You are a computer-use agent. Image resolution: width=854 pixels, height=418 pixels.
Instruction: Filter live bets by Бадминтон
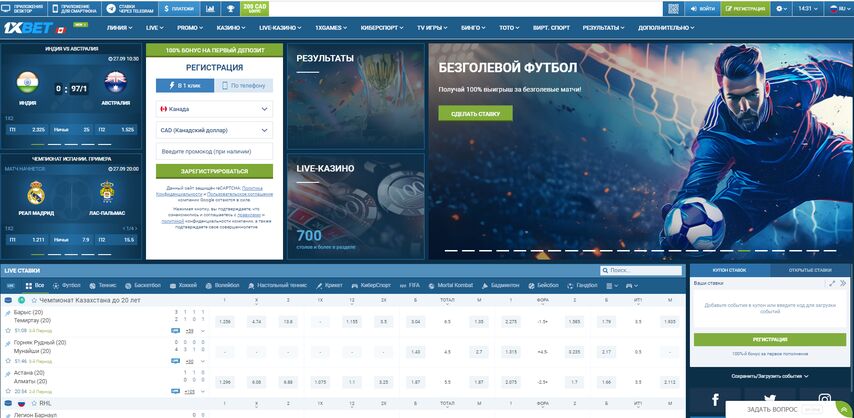click(500, 285)
